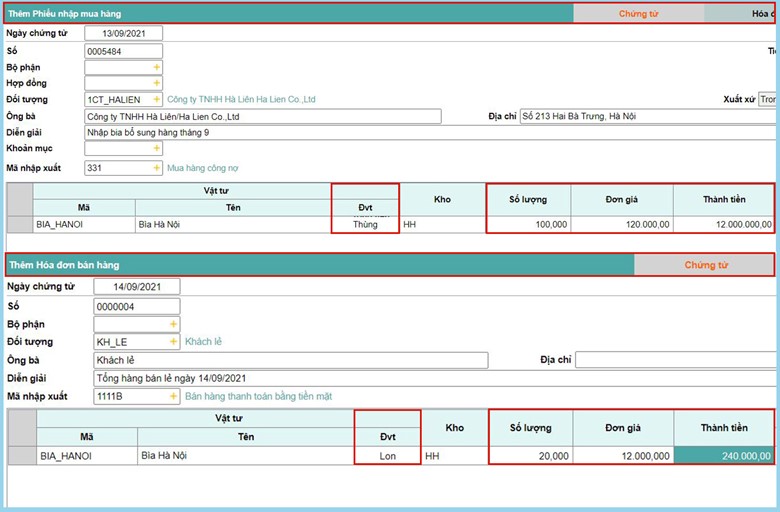The image size is (780, 512).
Task: Select Chứng từ tab in sales invoice form
Action: point(705,265)
